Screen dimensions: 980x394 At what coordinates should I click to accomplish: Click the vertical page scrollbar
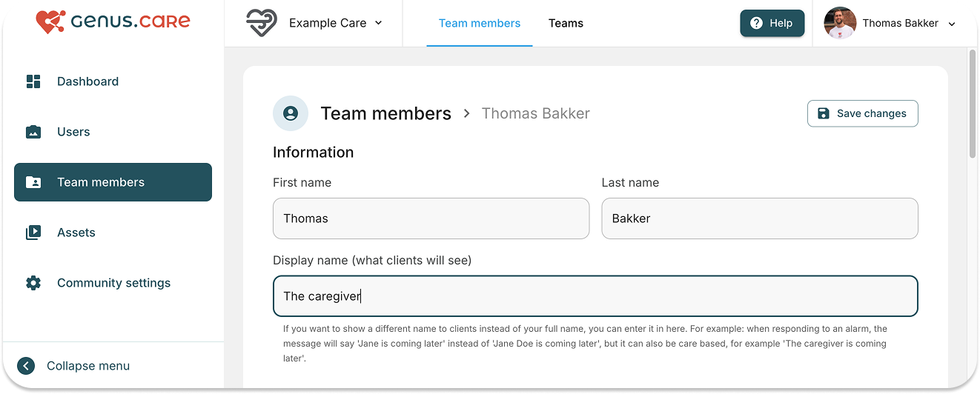click(x=973, y=104)
